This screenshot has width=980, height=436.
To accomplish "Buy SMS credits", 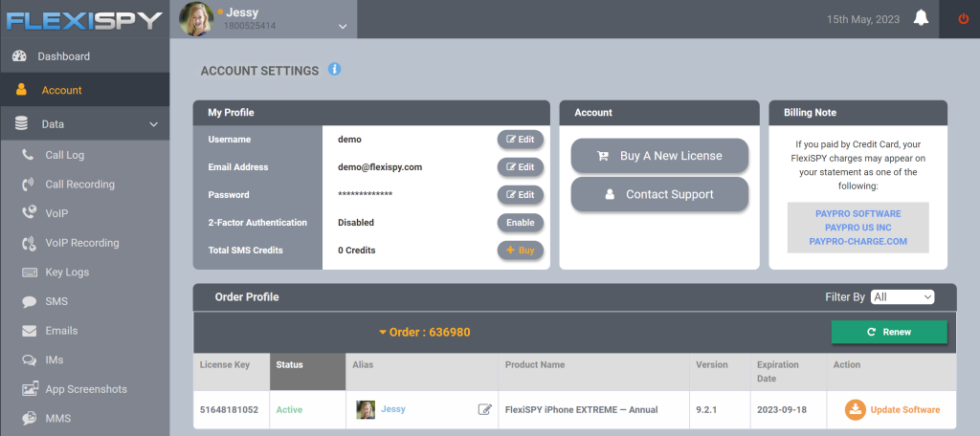I will 520,250.
